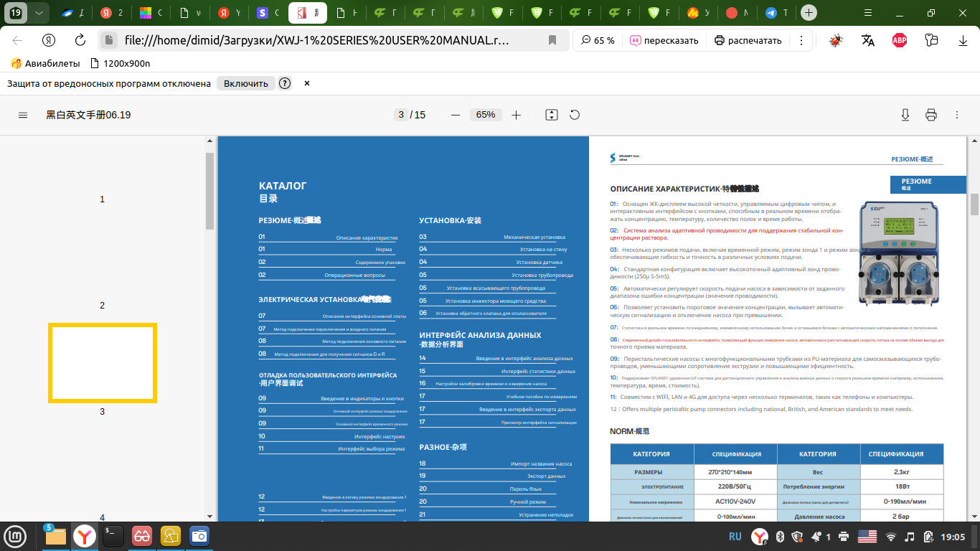Open the "Авиабилеты" bookmark
This screenshot has height=551, width=980.
tap(46, 63)
